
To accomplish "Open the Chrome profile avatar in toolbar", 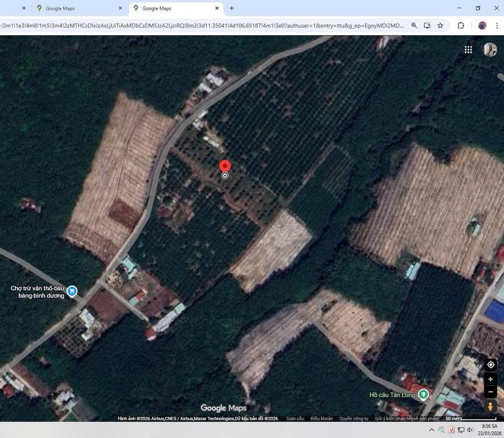I will [x=482, y=26].
